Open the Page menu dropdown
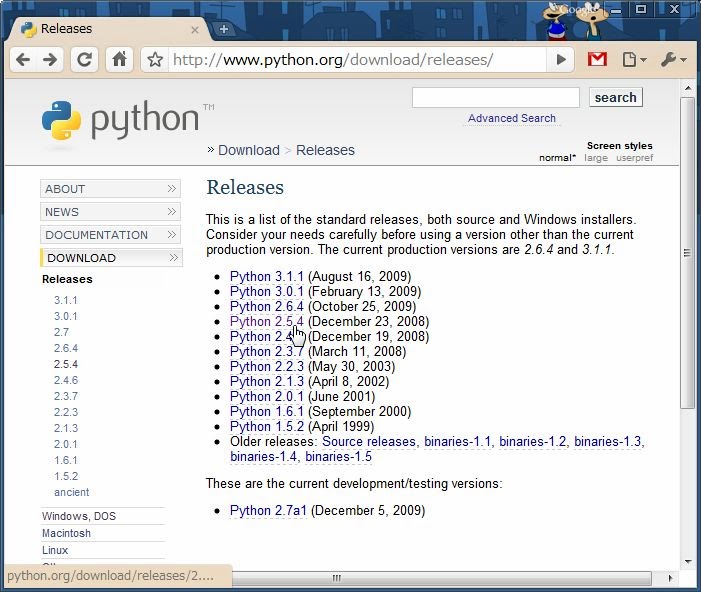Viewport: 701px width, 592px height. (634, 60)
